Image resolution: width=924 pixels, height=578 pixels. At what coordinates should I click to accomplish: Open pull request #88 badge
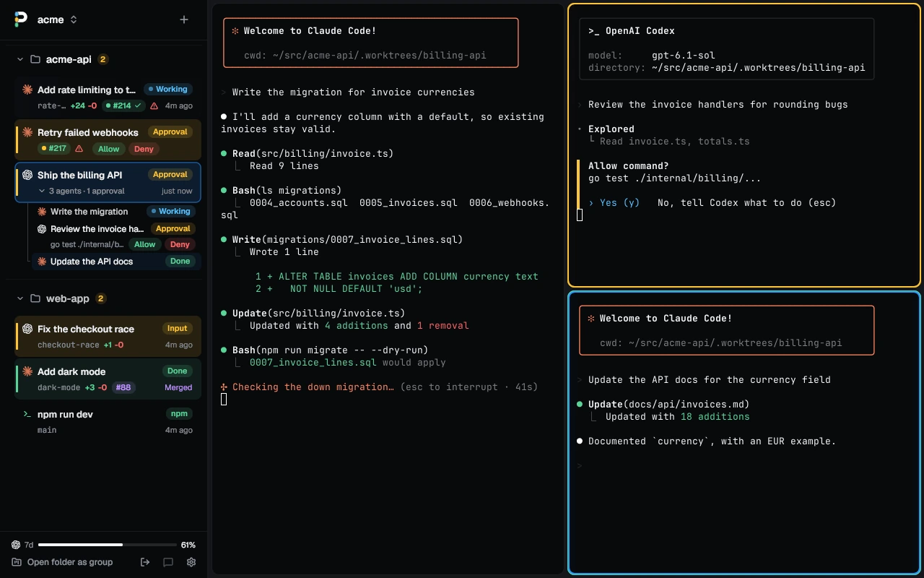(x=123, y=387)
